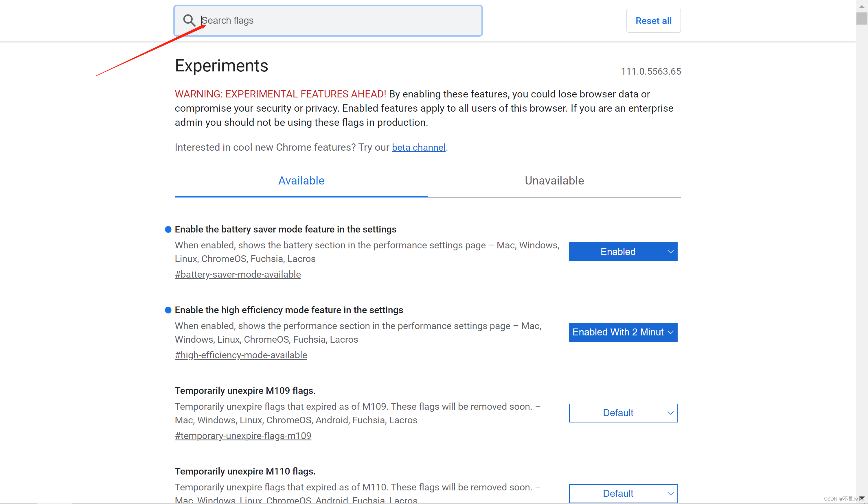Click the magnifying glass search icon
The image size is (868, 504).
[x=189, y=20]
